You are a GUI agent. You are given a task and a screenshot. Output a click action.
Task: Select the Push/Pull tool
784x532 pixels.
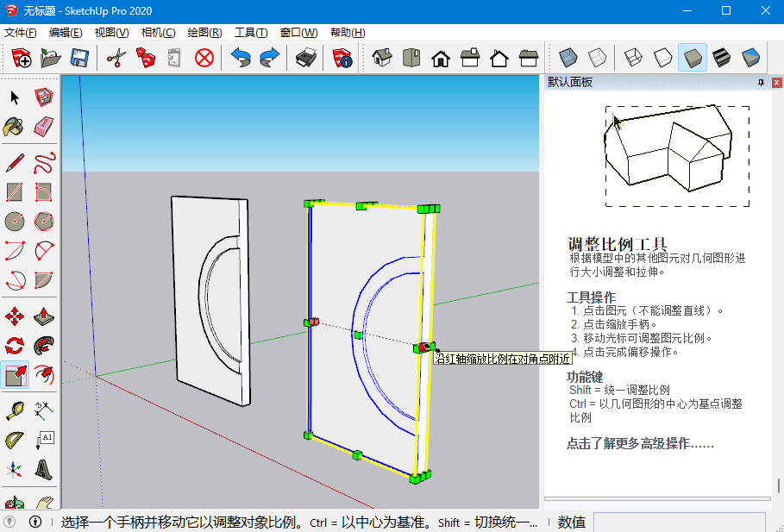click(x=44, y=316)
